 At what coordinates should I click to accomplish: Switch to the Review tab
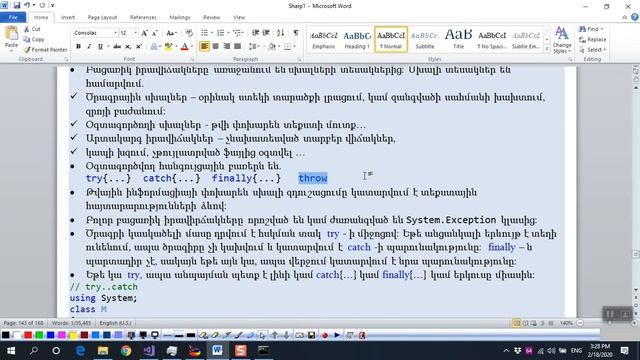pyautogui.click(x=211, y=18)
